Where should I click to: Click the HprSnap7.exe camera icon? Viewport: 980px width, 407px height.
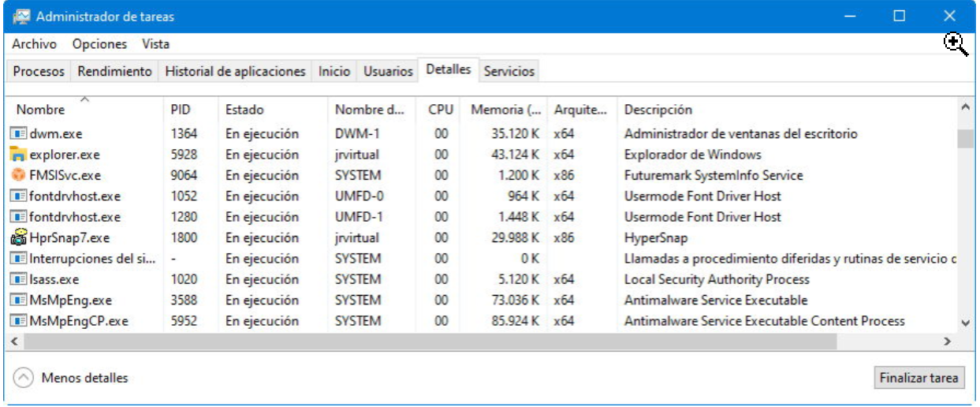[19, 237]
